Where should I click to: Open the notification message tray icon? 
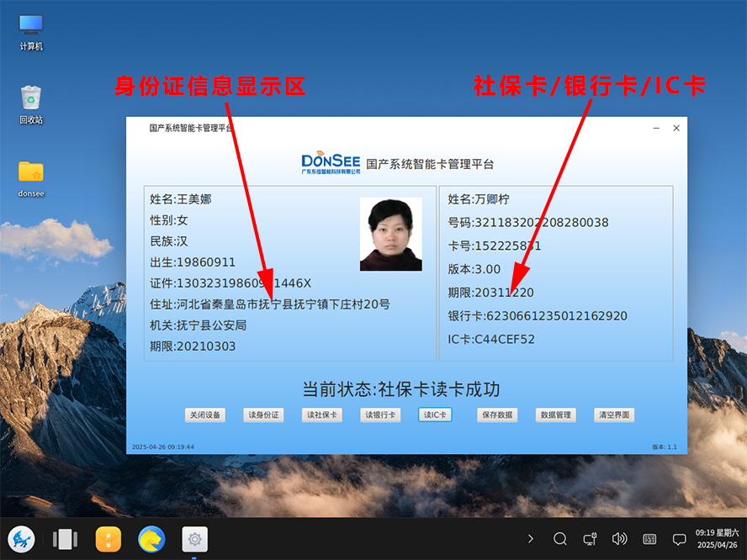[x=679, y=539]
